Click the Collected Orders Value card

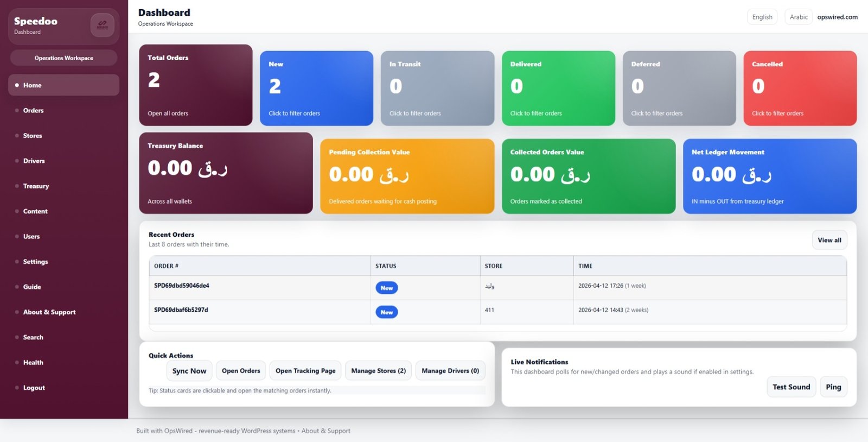(x=589, y=176)
